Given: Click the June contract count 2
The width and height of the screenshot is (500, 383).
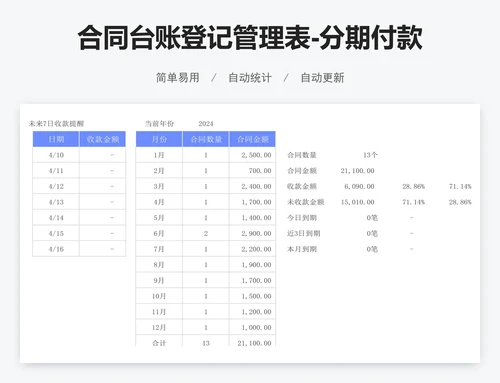Looking at the screenshot, I should pyautogui.click(x=206, y=233).
